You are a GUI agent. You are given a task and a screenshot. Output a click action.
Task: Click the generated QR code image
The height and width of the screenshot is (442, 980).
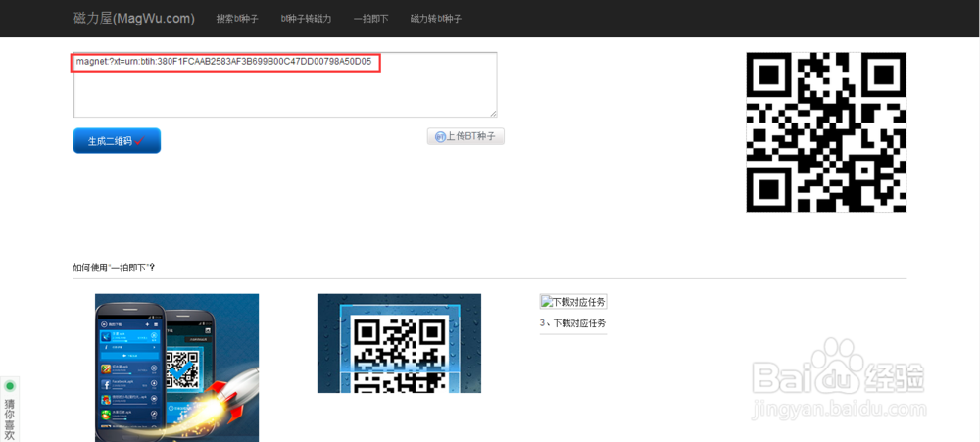pyautogui.click(x=826, y=132)
